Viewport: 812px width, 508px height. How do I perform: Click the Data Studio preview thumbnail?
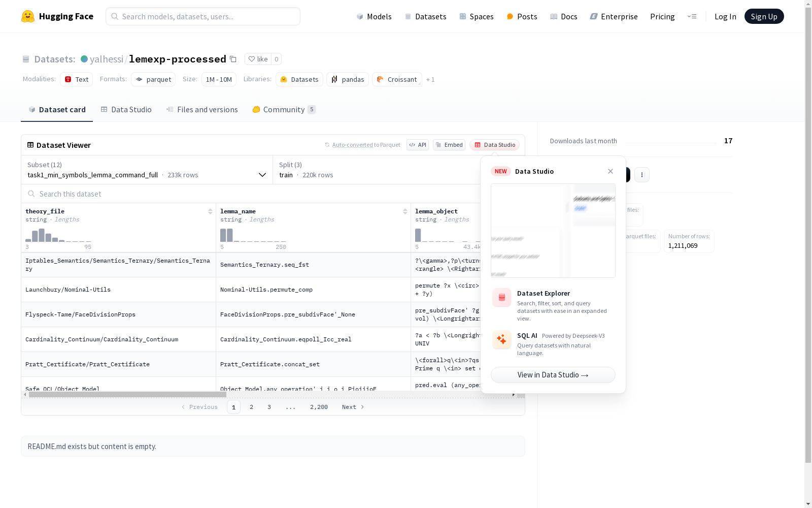553,231
